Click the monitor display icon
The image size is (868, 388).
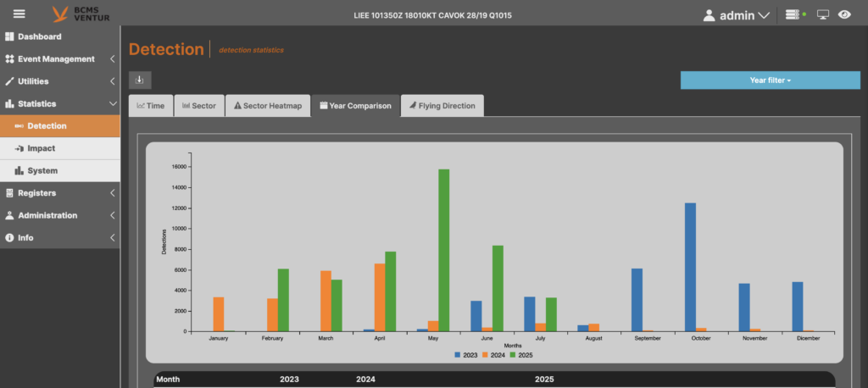point(823,15)
